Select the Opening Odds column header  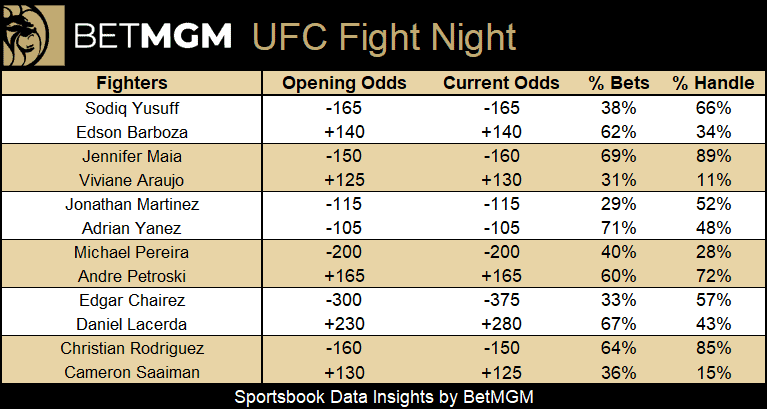(344, 83)
